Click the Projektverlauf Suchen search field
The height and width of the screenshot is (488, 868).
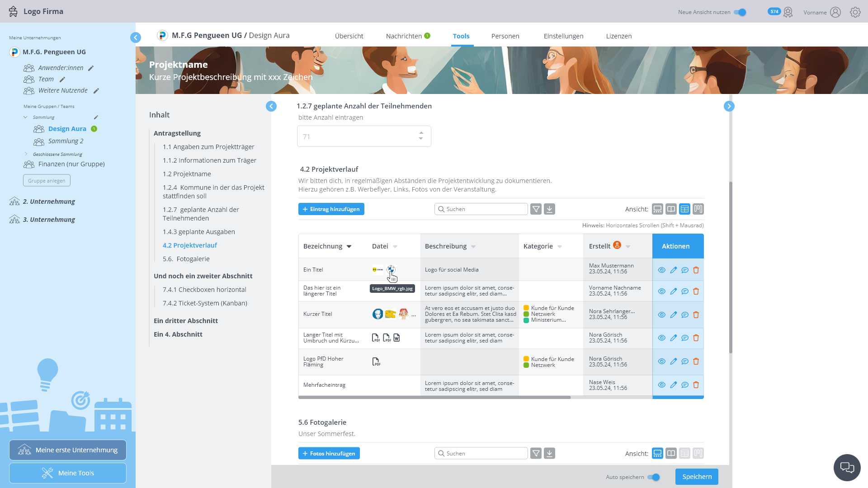481,209
